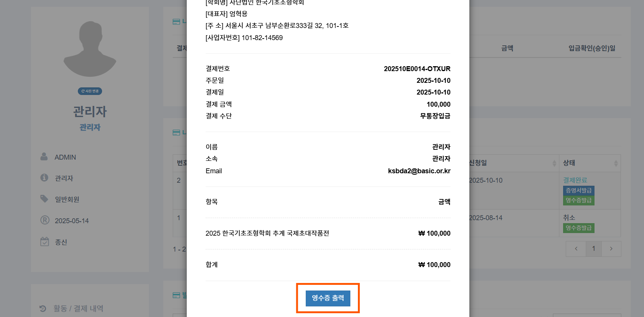Click the ksbda2@basic.or.kr email address
Viewport: 644px width, 317px height.
click(x=419, y=171)
